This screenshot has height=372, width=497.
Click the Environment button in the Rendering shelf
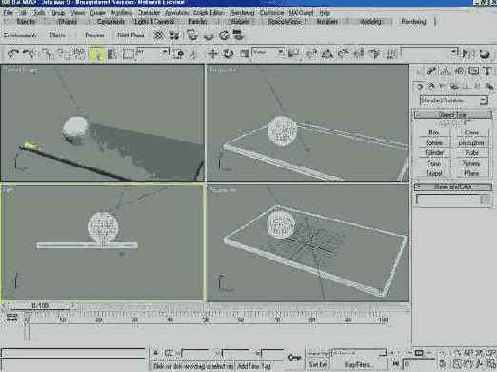click(x=20, y=35)
